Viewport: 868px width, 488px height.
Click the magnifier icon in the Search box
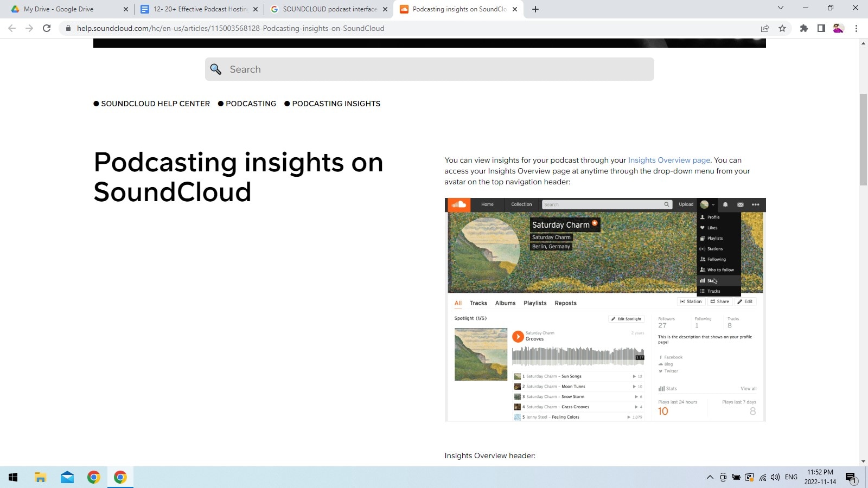click(216, 69)
